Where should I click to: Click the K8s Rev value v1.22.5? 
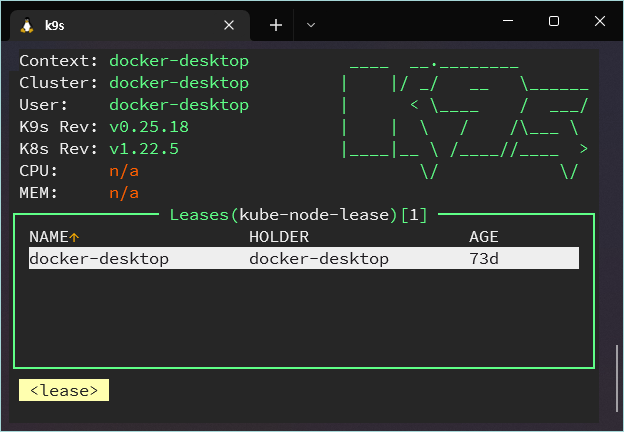point(144,149)
